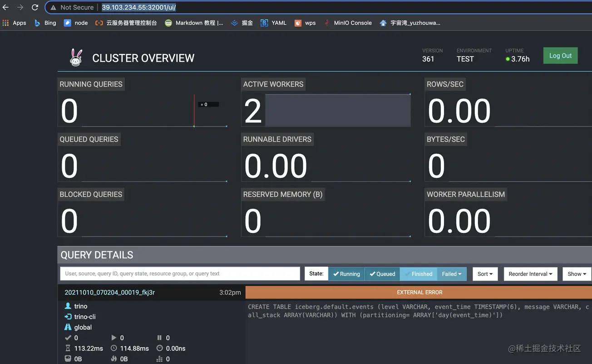Click the Not Secure warning icon
The image size is (592, 364).
click(53, 8)
